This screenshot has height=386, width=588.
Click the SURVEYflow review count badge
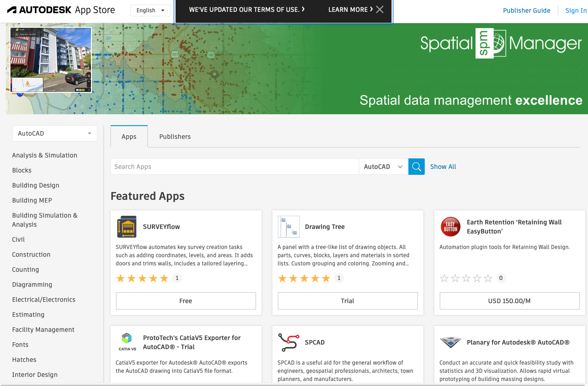177,278
